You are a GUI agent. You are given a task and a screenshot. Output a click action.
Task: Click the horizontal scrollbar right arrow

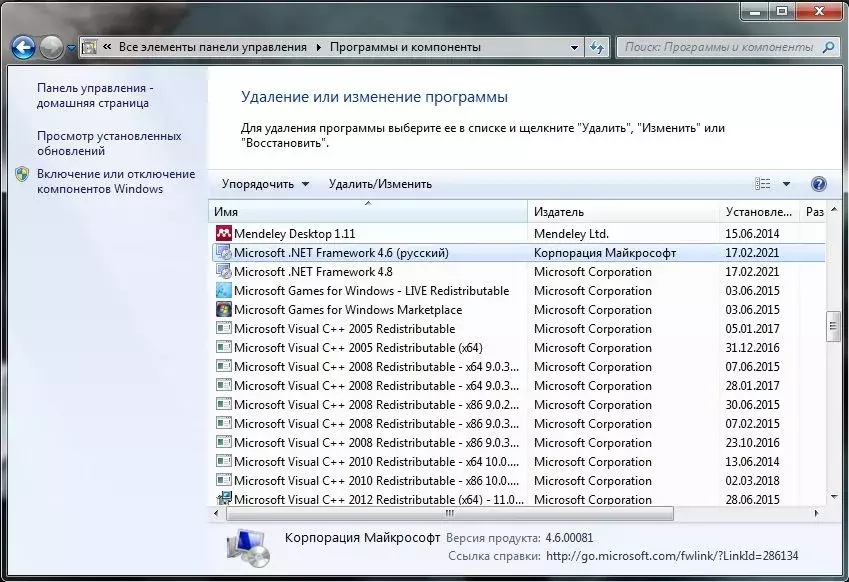coord(817,513)
